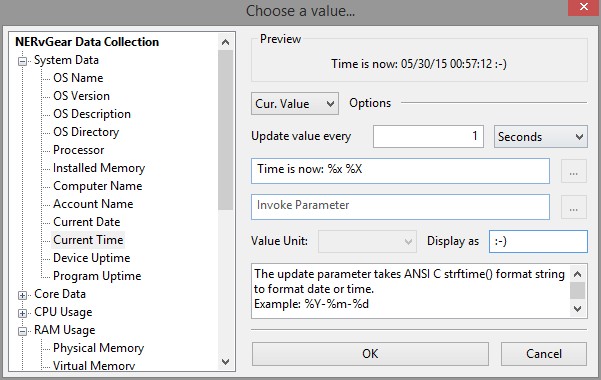Select the RAM Usage label
601x380 pixels.
point(64,330)
